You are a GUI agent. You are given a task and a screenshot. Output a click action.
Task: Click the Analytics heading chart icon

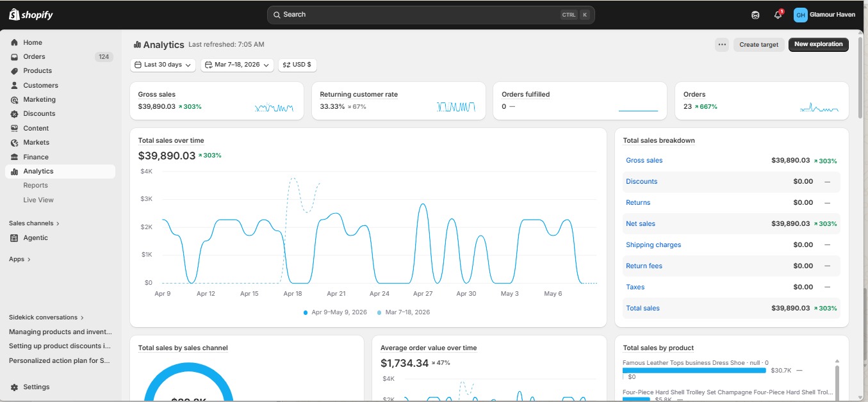coord(137,45)
